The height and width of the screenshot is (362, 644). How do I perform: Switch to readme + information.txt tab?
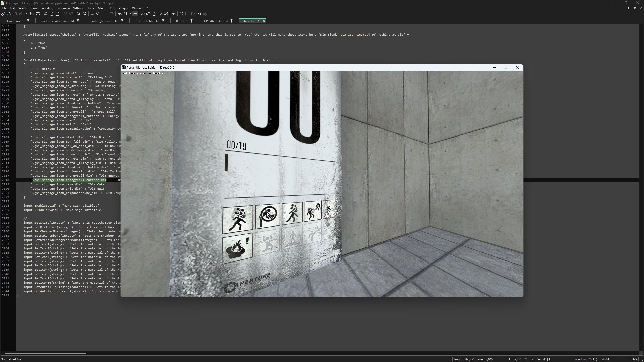(x=57, y=21)
